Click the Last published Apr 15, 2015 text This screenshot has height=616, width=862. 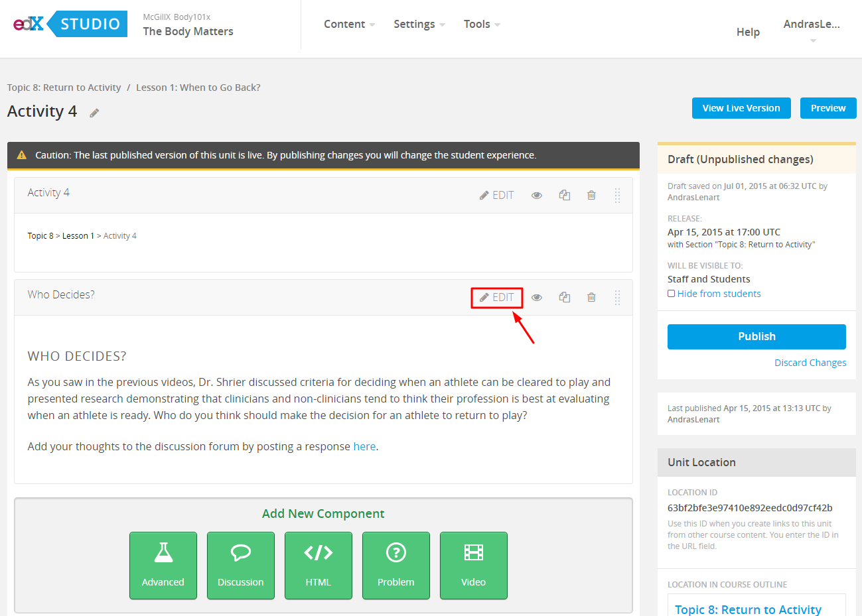coord(749,414)
